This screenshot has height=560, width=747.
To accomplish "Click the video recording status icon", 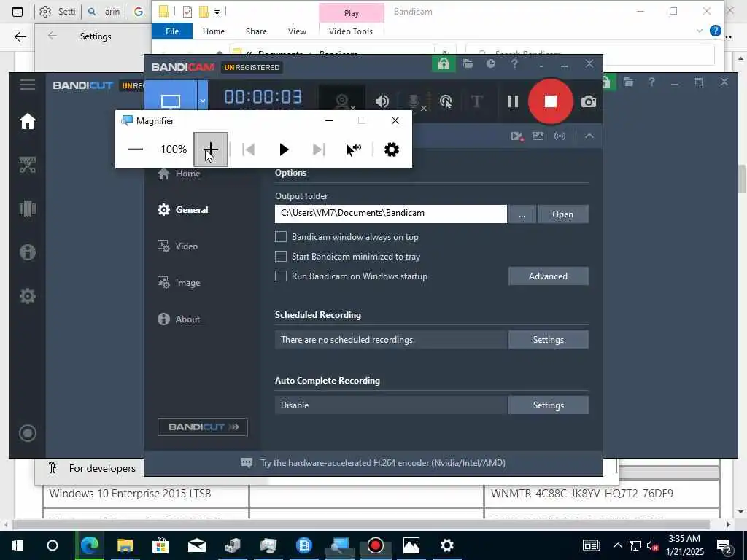I will pyautogui.click(x=517, y=136).
